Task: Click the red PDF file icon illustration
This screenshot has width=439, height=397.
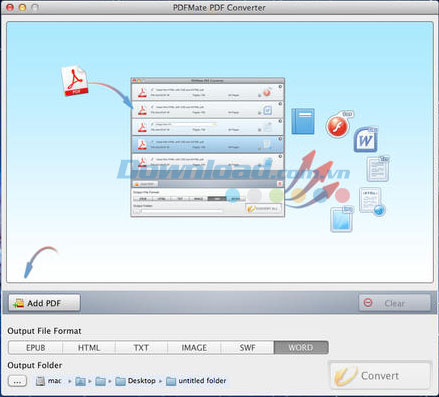Action: point(75,81)
